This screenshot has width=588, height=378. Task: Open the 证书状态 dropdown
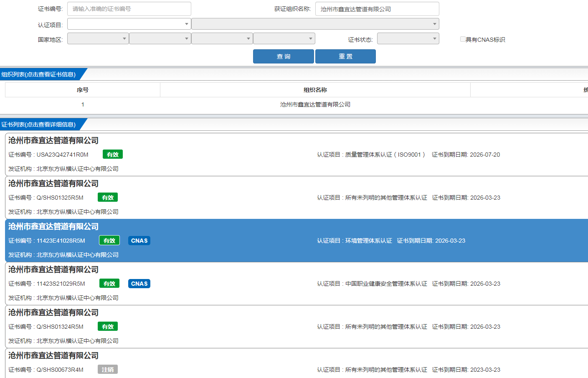(x=408, y=38)
